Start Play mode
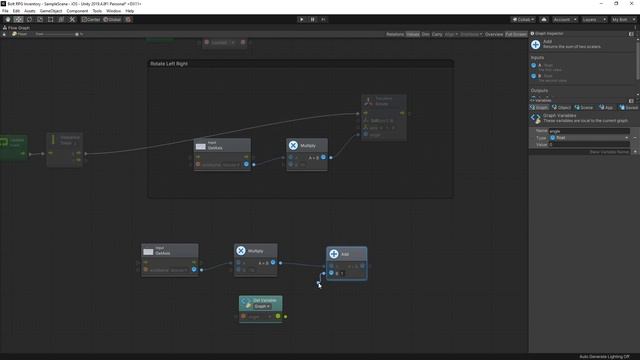Screen dimensions: 640x360 tap(302, 19)
